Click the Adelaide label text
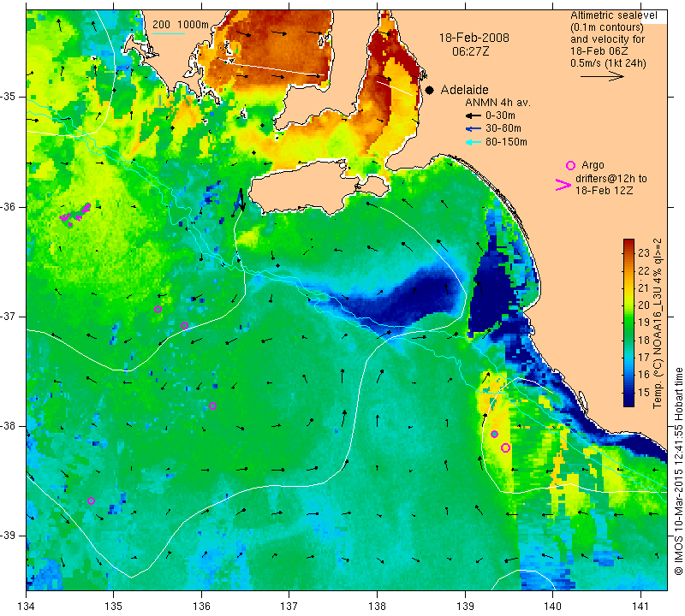The height and width of the screenshot is (616, 685). (464, 90)
